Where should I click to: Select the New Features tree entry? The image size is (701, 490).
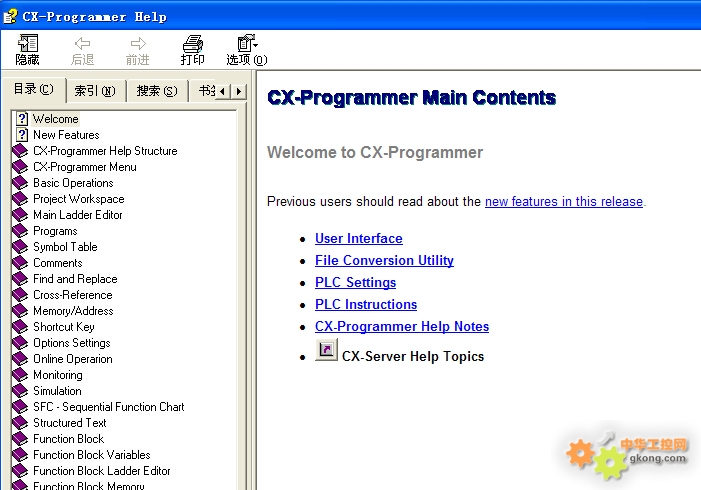66,135
